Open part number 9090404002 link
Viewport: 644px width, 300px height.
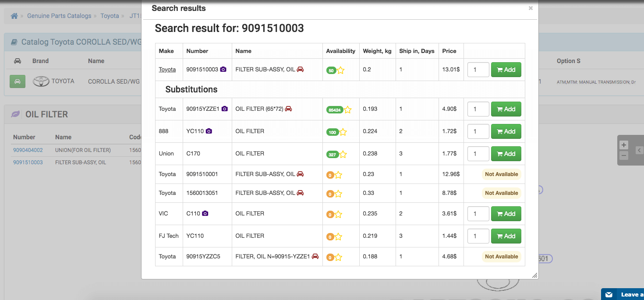click(28, 150)
